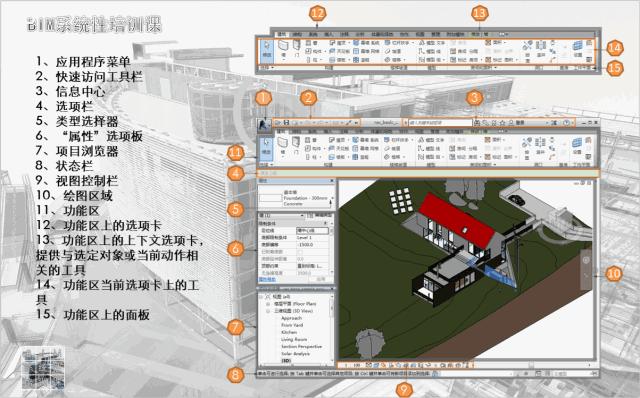Expand the 楼层平面 (Floor Plan) tree node

[x=268, y=304]
